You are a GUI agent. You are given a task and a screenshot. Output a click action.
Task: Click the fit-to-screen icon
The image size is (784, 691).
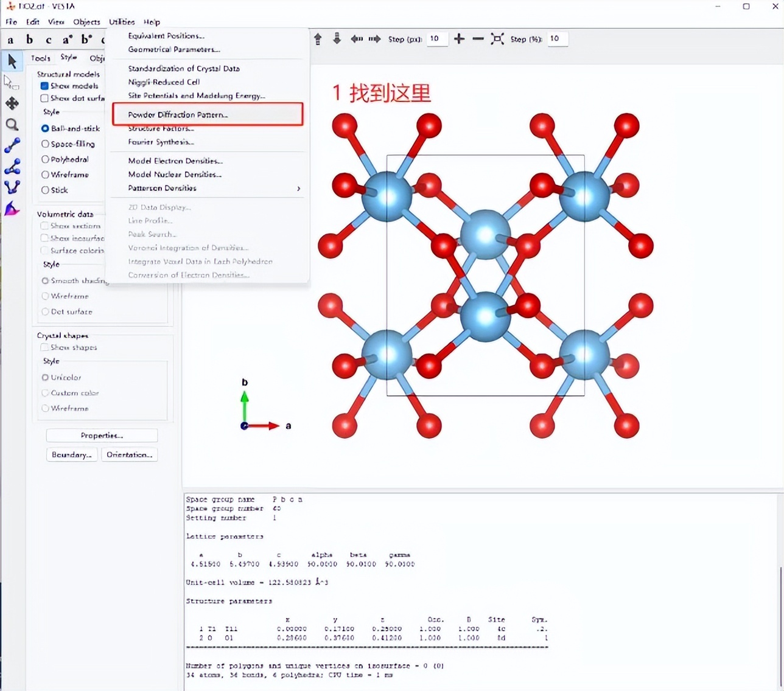tap(497, 39)
